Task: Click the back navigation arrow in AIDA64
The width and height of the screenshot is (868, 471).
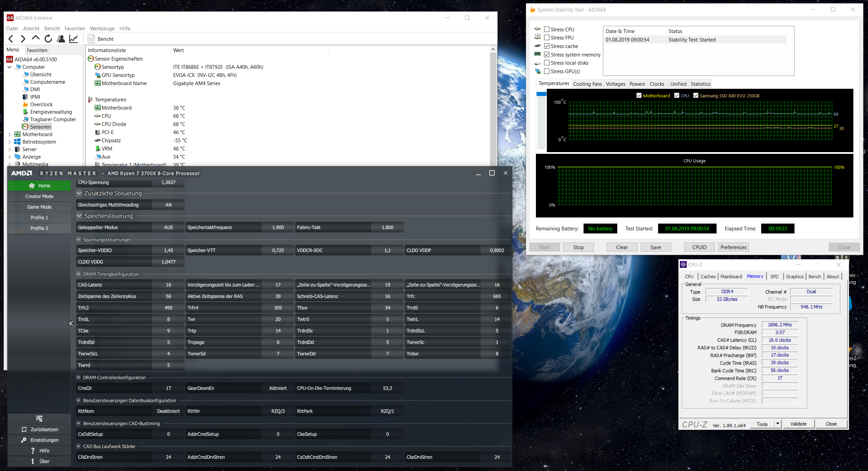Action: click(x=11, y=39)
